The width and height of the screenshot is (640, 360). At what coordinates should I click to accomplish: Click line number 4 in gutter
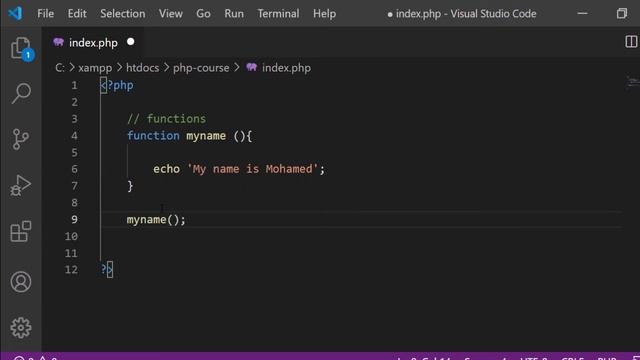tap(74, 136)
